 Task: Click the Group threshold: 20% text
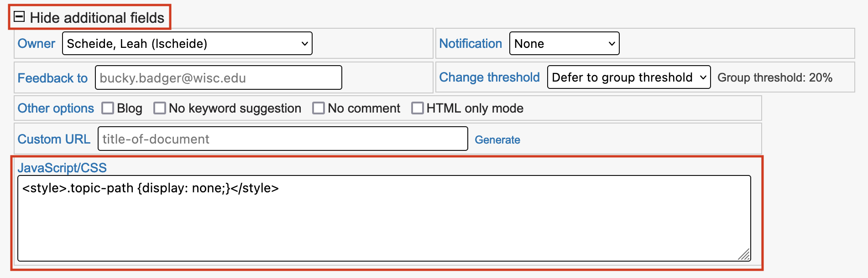pyautogui.click(x=775, y=77)
